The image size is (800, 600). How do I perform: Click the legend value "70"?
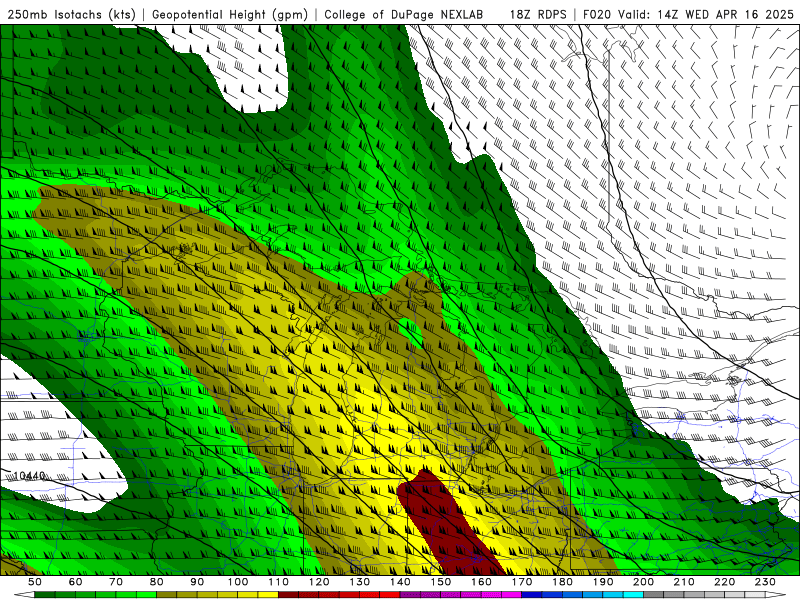116,582
